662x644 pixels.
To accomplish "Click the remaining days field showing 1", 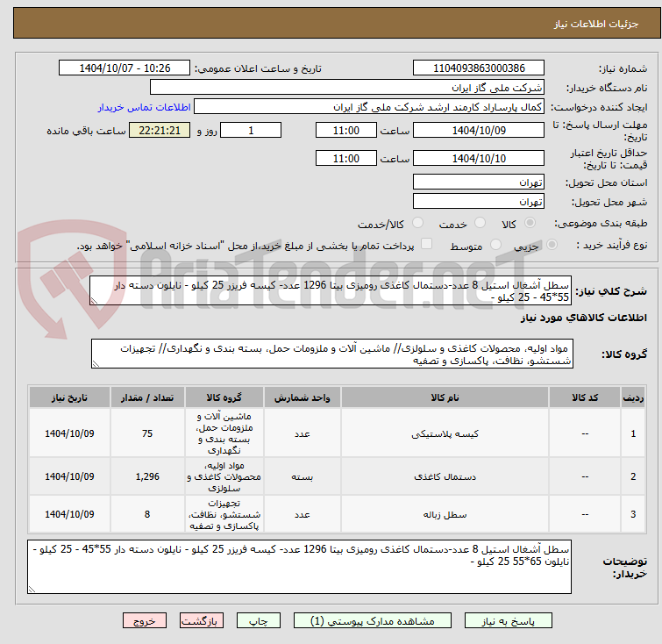I will point(251,130).
